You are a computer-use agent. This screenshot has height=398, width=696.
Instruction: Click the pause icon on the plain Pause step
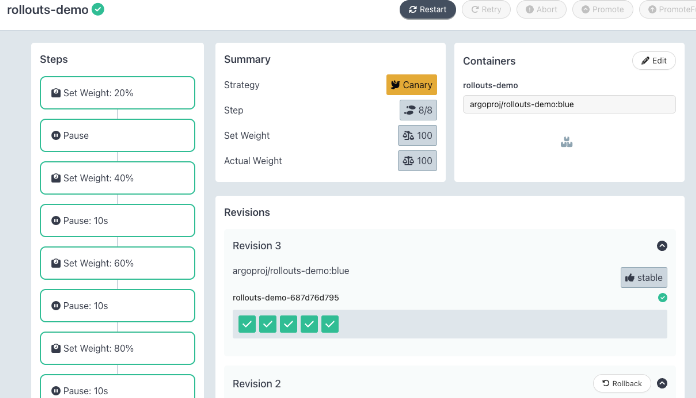[x=55, y=135]
